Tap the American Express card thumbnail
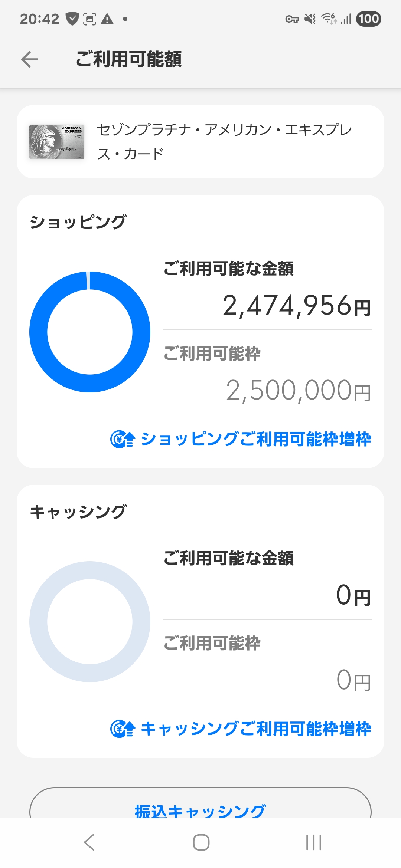 point(57,142)
